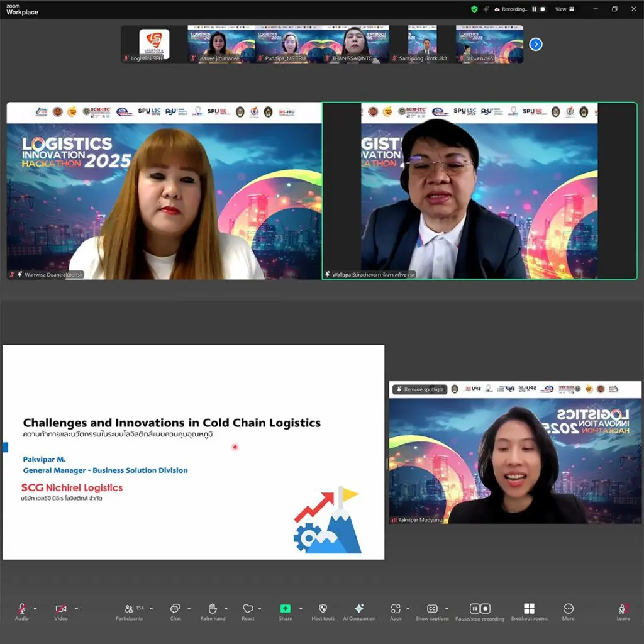The height and width of the screenshot is (644, 644).
Task: Click SCG Nichirei Logistics text on slide
Action: (x=72, y=487)
